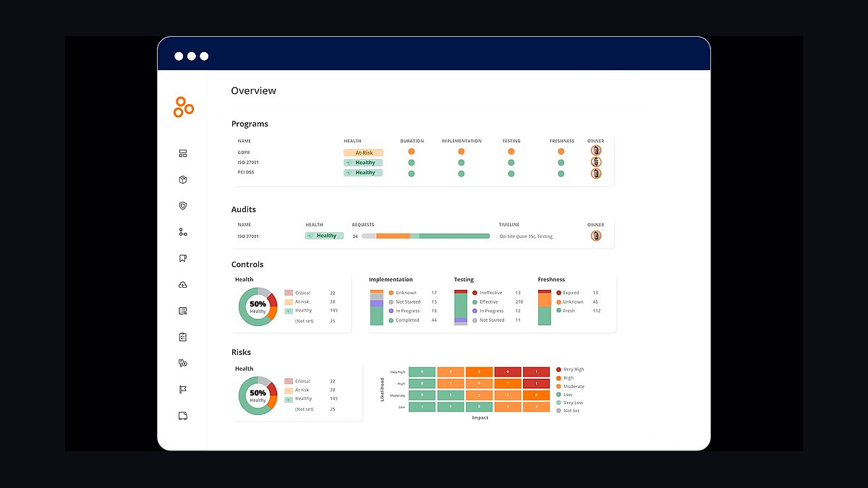Click the truck icon in the sidebar

coord(183,416)
